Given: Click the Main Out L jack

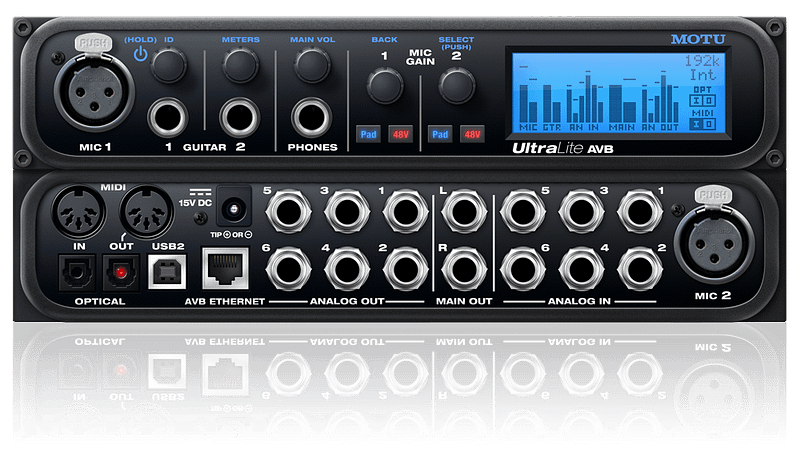Looking at the screenshot, I should point(464,213).
